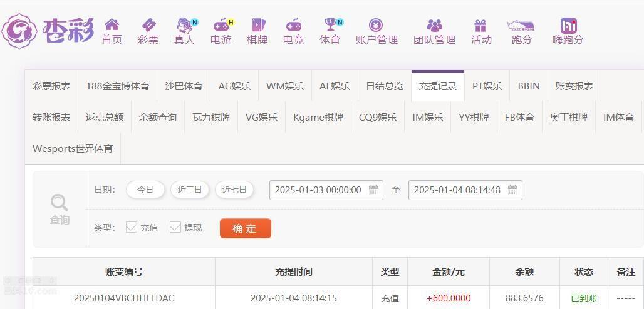644x309 pixels.
Task: Open end date calendar picker icon
Action: click(x=512, y=190)
